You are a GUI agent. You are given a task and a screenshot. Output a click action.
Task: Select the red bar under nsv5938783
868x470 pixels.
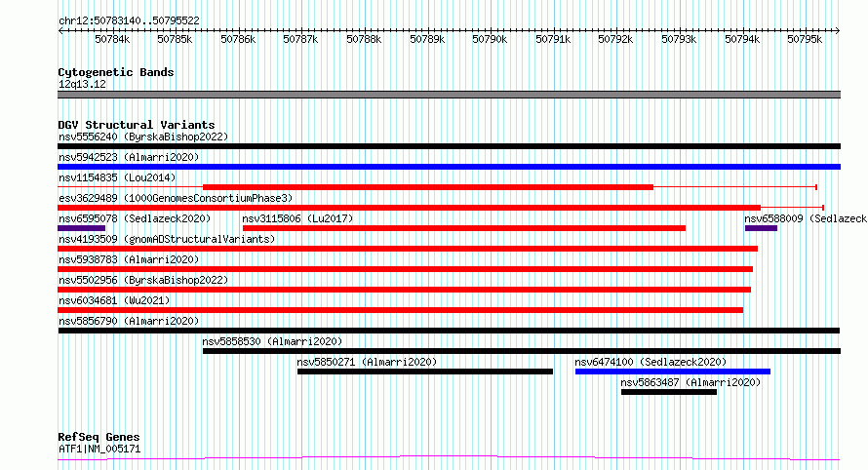(405, 269)
